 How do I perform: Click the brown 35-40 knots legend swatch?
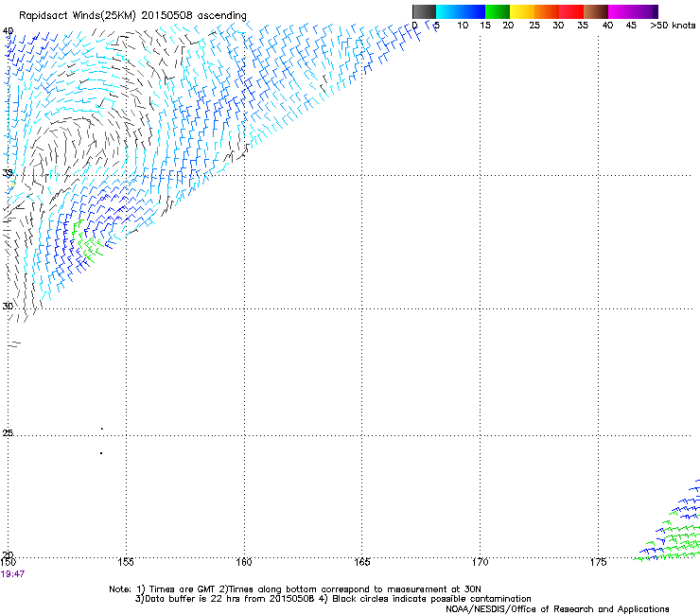(x=596, y=11)
